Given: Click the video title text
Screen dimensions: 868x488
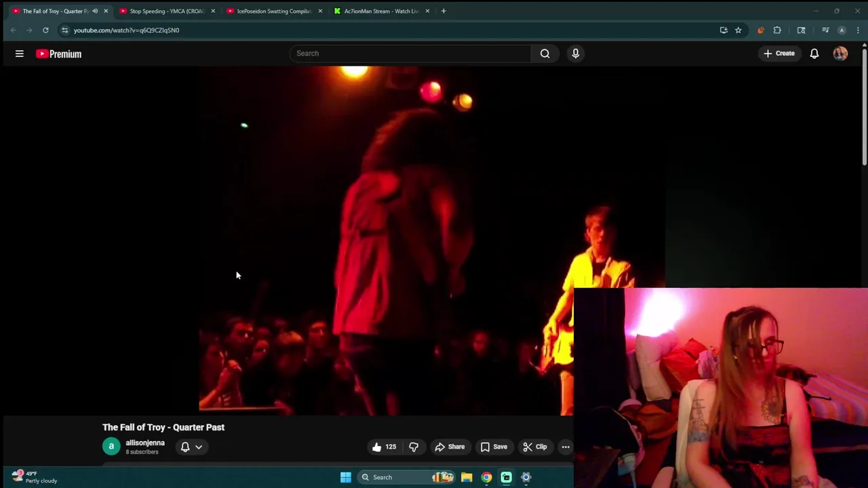Looking at the screenshot, I should click(163, 427).
